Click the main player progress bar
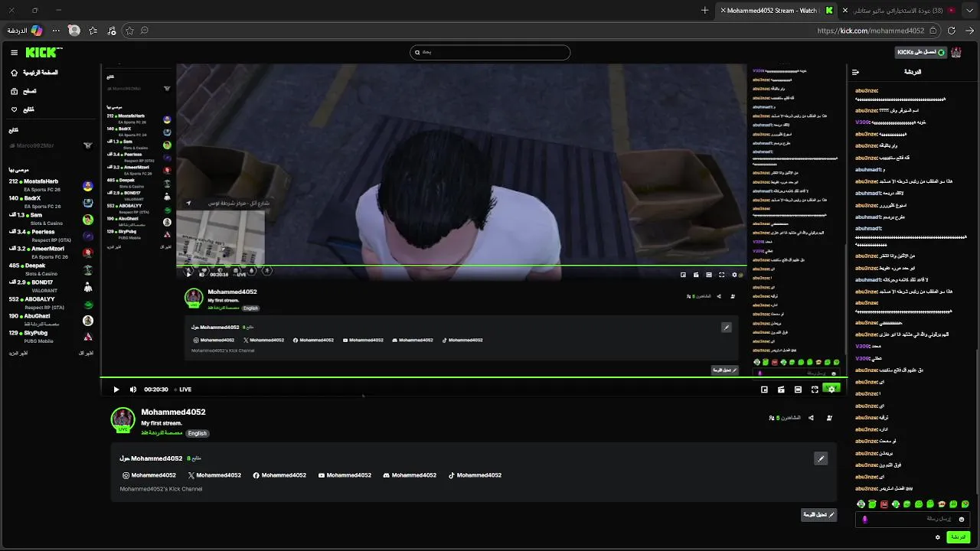 473,377
